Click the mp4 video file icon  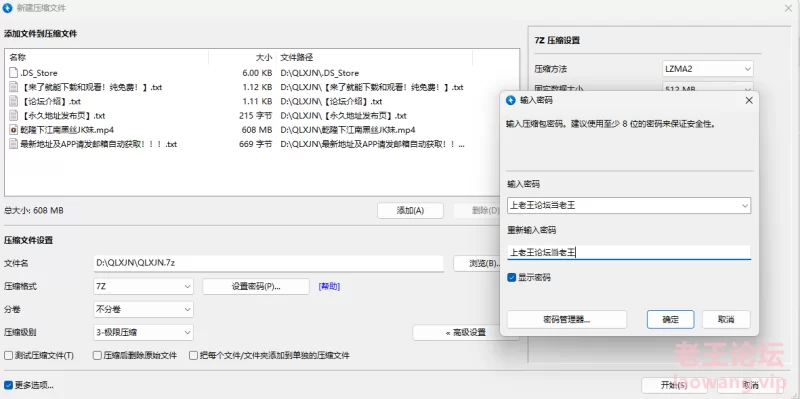14,130
